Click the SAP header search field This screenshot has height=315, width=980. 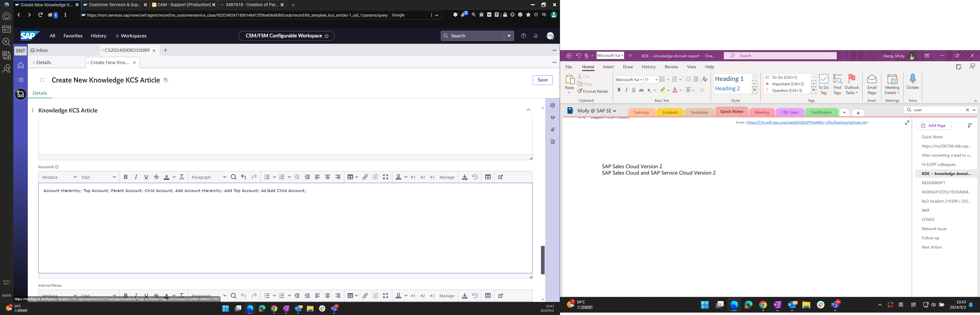click(472, 36)
